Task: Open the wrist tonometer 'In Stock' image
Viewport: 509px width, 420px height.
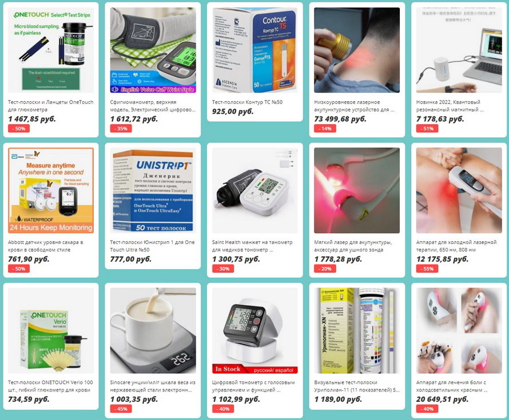Action: pyautogui.click(x=255, y=330)
